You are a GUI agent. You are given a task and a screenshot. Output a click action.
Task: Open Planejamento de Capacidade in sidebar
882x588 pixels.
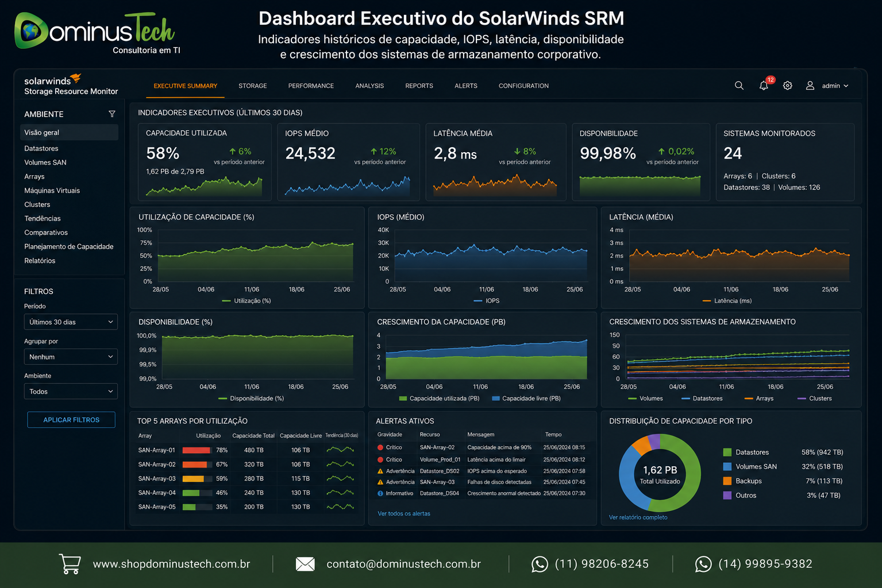(x=69, y=247)
